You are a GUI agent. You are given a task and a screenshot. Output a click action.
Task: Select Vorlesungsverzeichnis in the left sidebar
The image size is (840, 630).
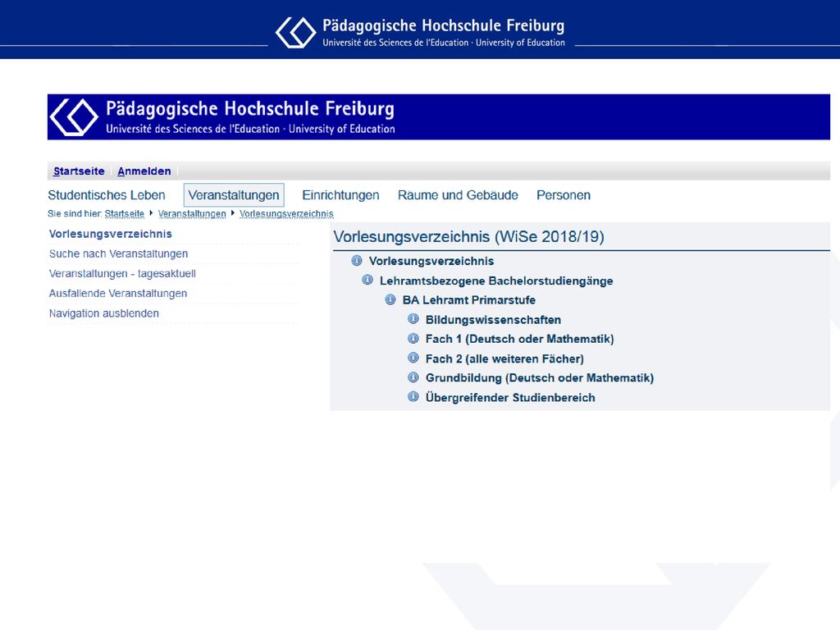pyautogui.click(x=111, y=234)
